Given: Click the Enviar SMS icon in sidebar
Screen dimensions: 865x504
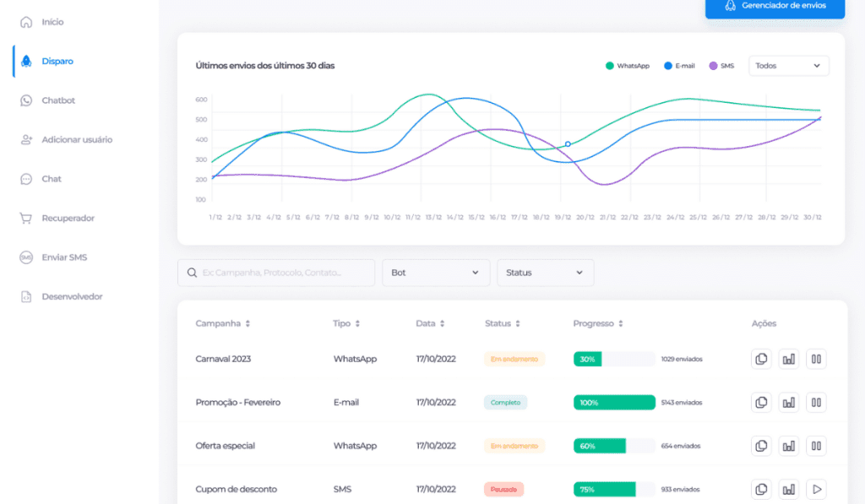Looking at the screenshot, I should point(26,257).
